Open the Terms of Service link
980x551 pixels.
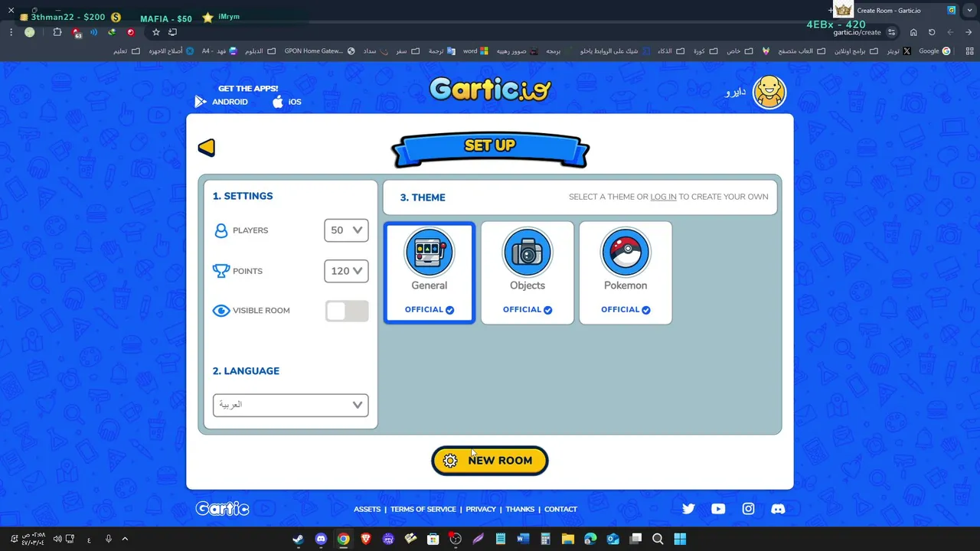(423, 510)
